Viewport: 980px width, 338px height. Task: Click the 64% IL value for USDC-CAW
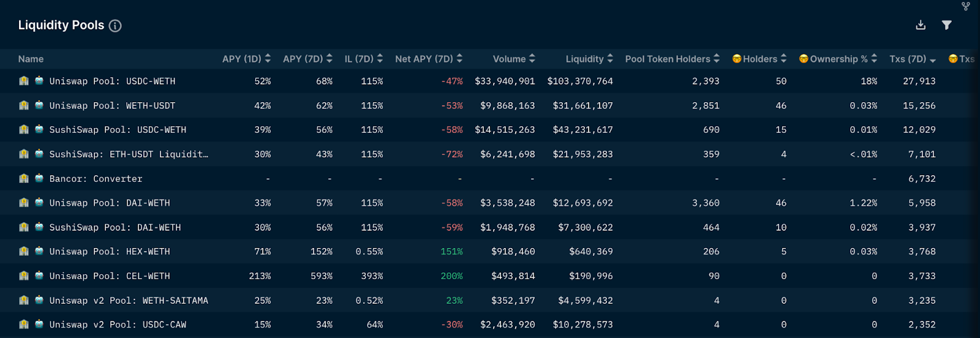click(x=375, y=325)
